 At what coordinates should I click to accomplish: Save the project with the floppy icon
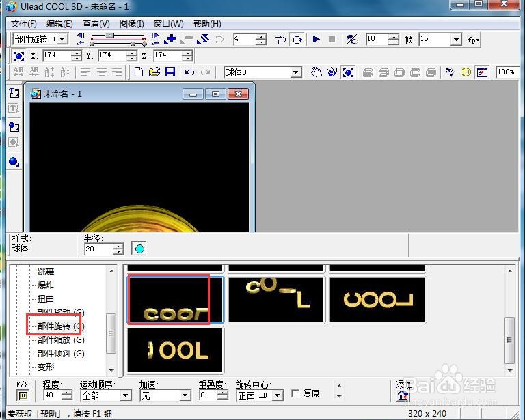click(170, 72)
